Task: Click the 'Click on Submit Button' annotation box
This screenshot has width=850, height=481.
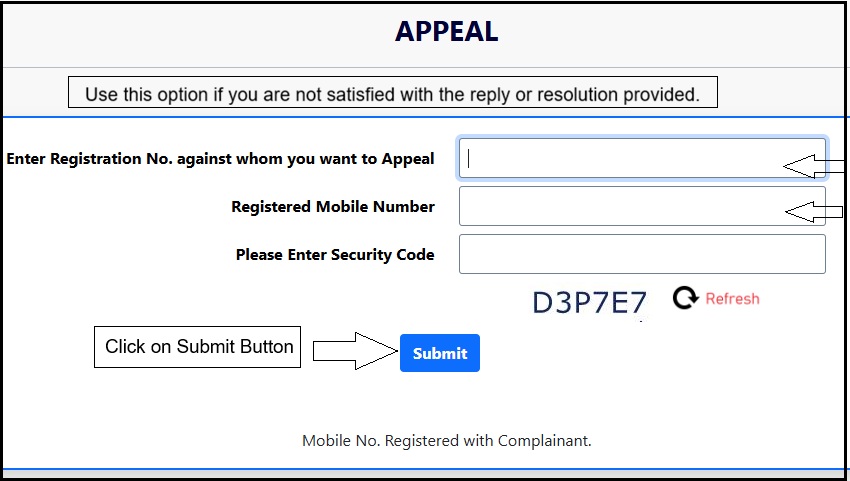Action: (198, 347)
